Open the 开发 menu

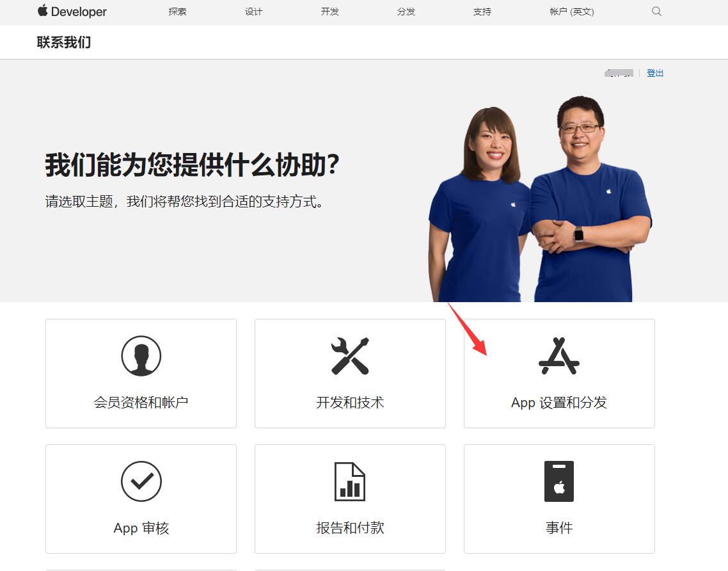tap(329, 12)
